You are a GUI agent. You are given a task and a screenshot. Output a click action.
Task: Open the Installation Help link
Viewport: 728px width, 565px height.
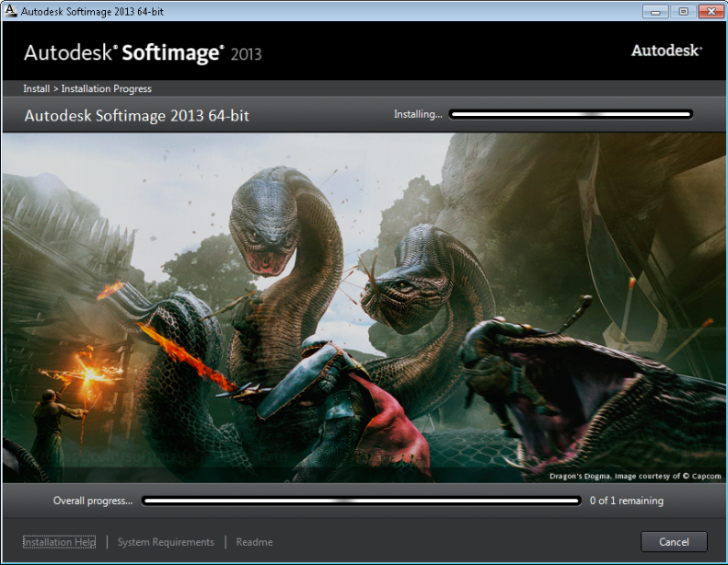pos(59,542)
